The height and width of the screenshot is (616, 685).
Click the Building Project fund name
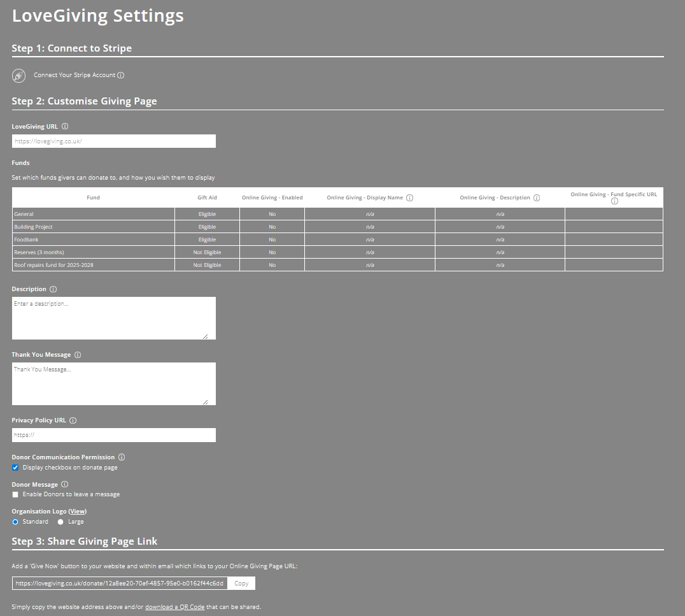[x=33, y=227]
